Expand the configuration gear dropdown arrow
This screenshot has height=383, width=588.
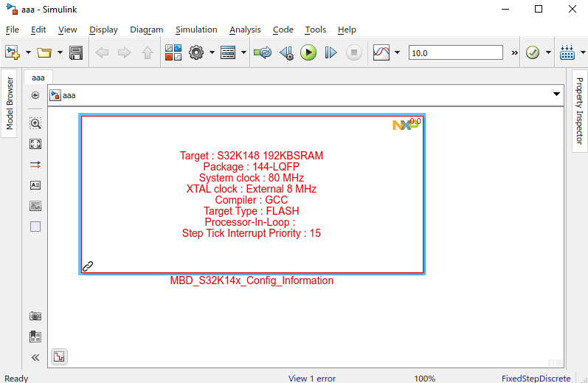pyautogui.click(x=212, y=52)
